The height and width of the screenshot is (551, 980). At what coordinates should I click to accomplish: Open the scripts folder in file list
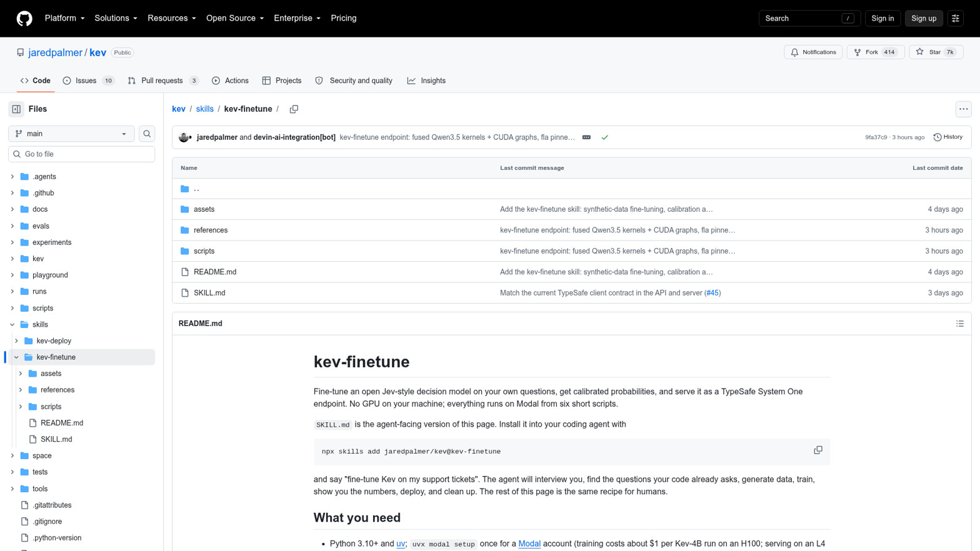tap(204, 251)
